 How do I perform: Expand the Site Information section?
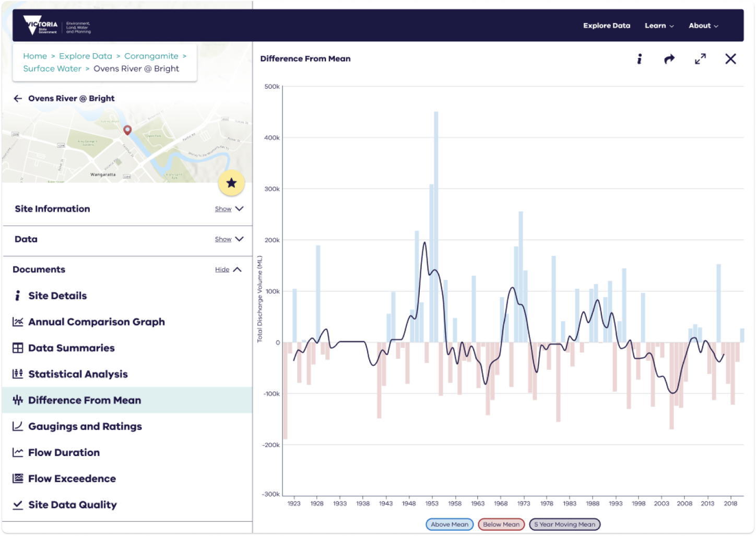point(229,209)
